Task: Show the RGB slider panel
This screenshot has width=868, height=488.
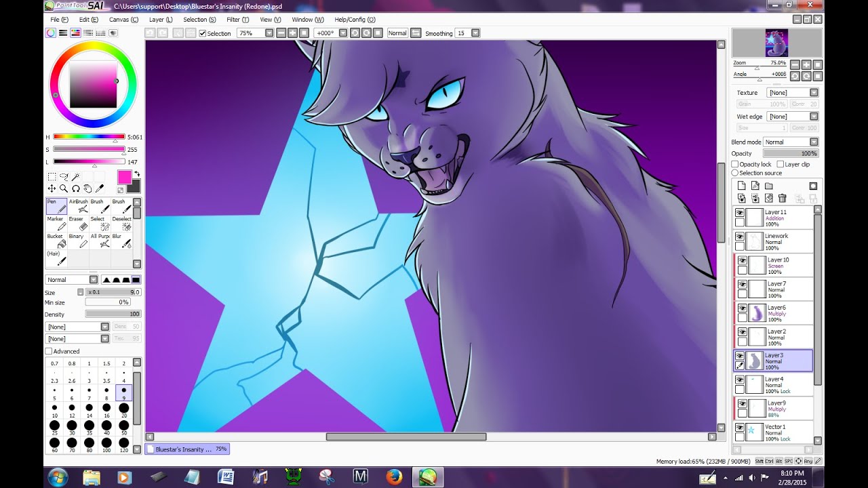Action: tap(63, 33)
